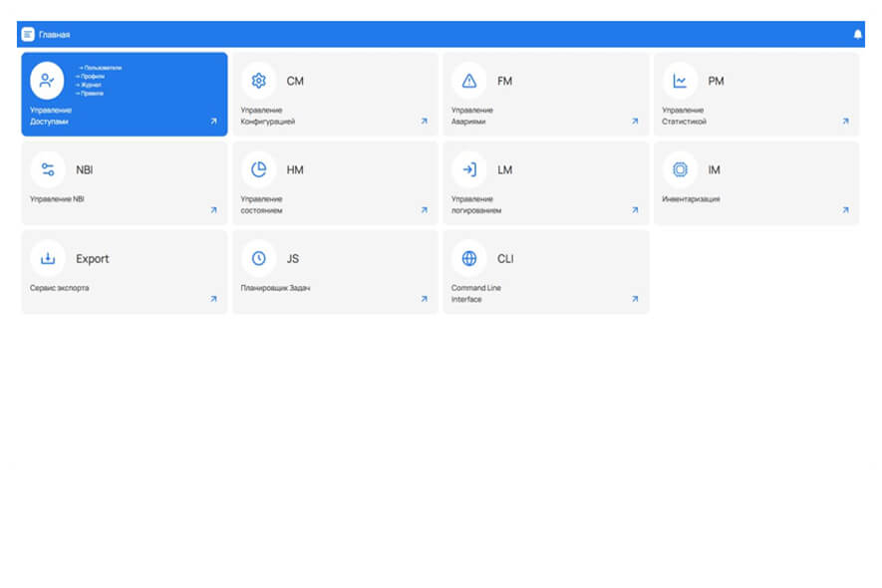Click open arrow on Инвентаризация tile
This screenshot has width=882, height=588.
pos(845,210)
